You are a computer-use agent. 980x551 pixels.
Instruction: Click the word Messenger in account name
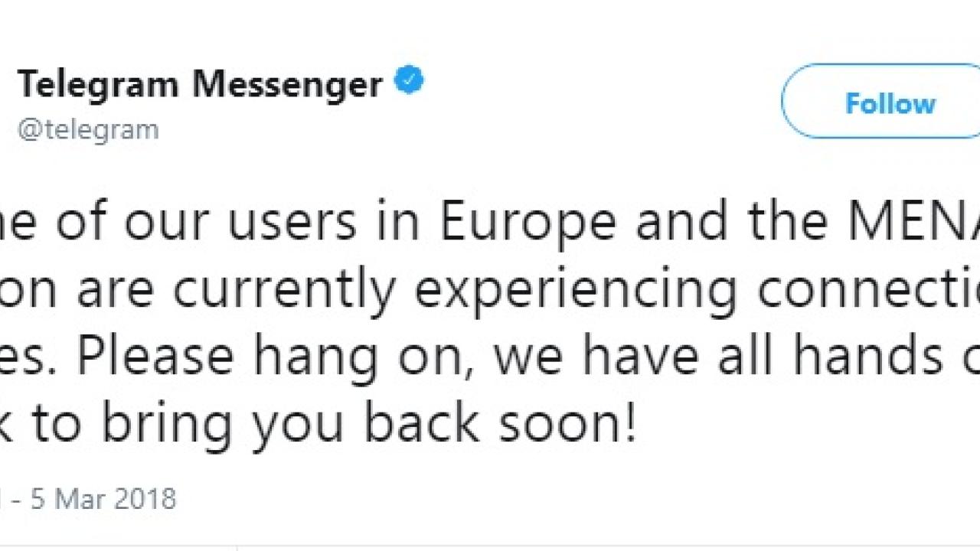coord(288,84)
